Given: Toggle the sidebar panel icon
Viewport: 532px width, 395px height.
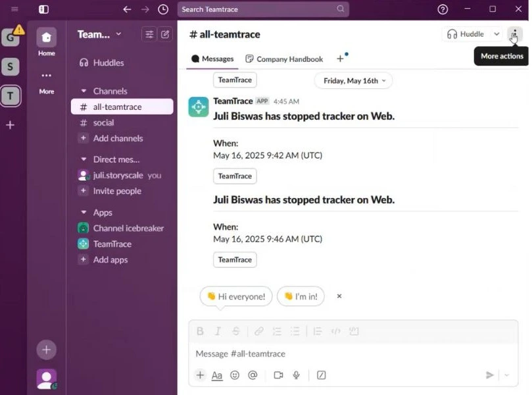Looking at the screenshot, I should pyautogui.click(x=44, y=9).
